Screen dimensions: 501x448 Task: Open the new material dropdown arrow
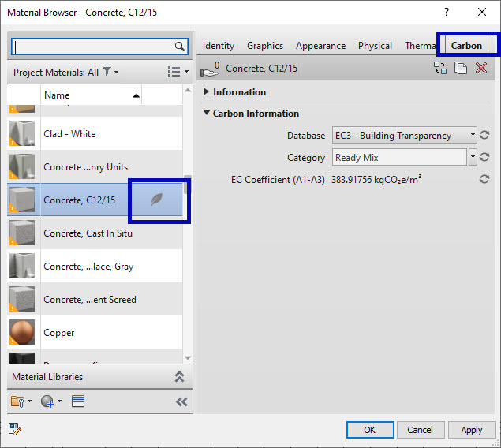pyautogui.click(x=59, y=401)
